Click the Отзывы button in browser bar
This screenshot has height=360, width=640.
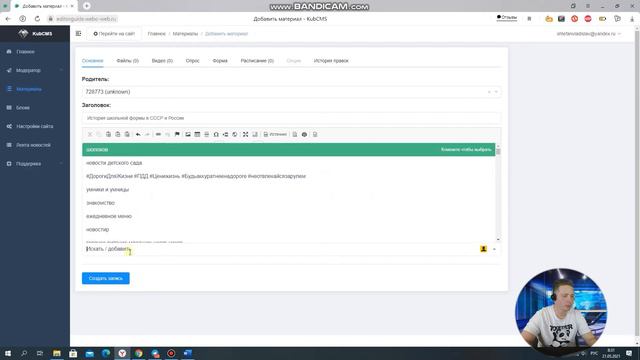[507, 18]
